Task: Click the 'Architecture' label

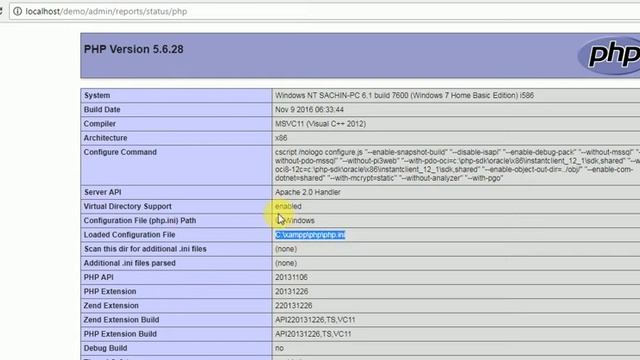Action: pyautogui.click(x=105, y=138)
